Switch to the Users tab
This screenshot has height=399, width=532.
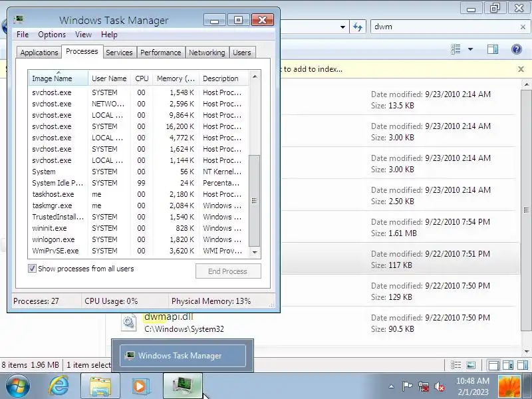(242, 53)
